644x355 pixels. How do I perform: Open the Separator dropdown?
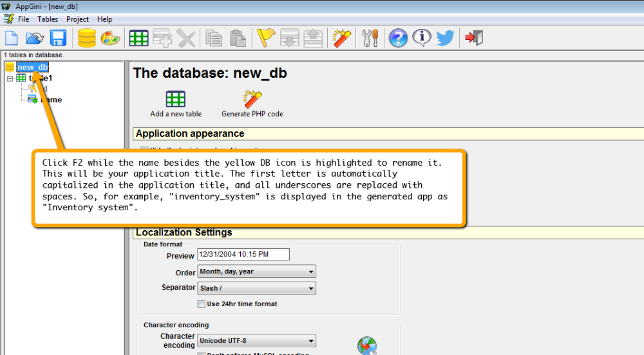coord(256,288)
